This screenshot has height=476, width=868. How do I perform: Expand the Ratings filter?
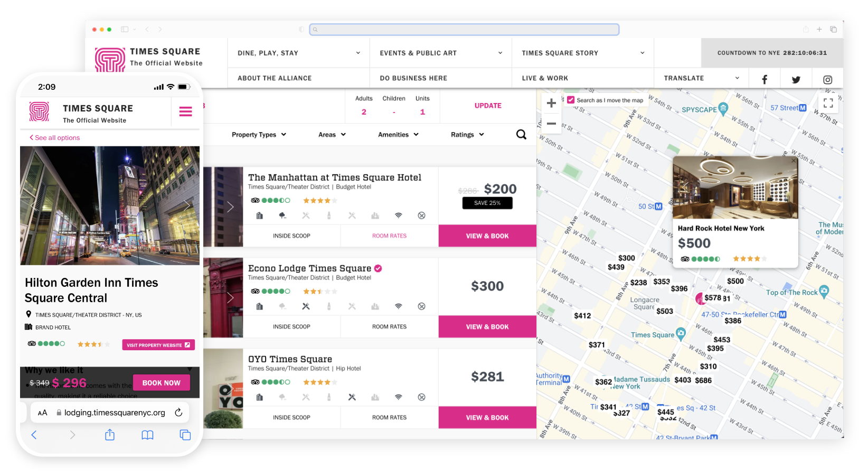[x=467, y=135]
